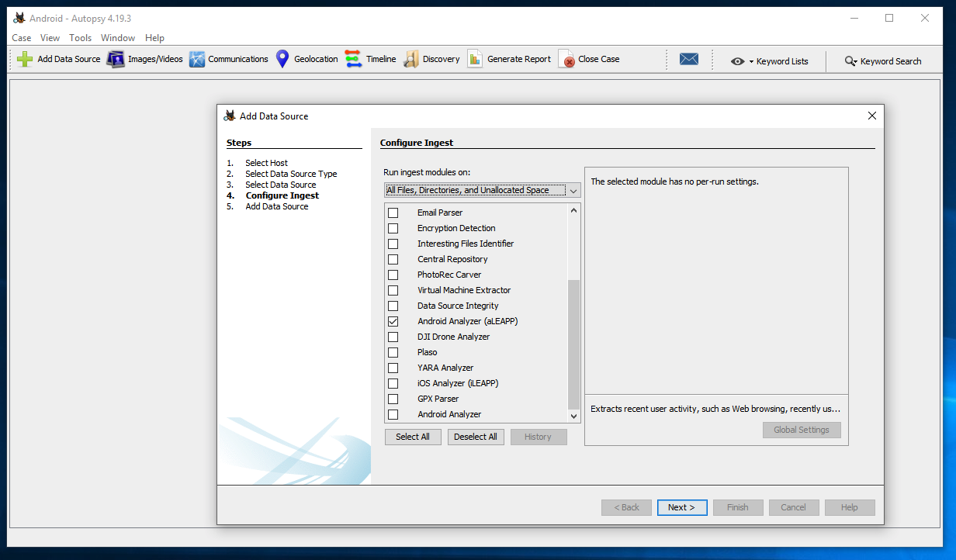
Task: Tick the YARA Analyzer checkbox
Action: [x=393, y=368]
